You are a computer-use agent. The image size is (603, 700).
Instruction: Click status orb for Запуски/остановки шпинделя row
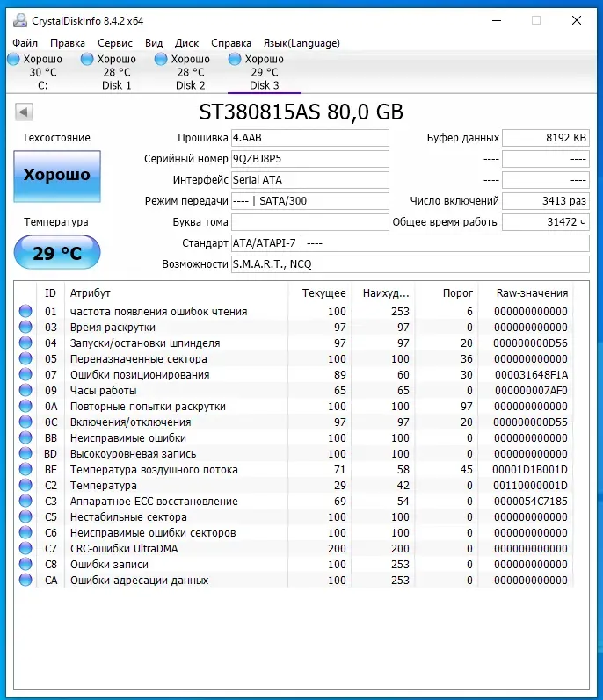pos(25,343)
